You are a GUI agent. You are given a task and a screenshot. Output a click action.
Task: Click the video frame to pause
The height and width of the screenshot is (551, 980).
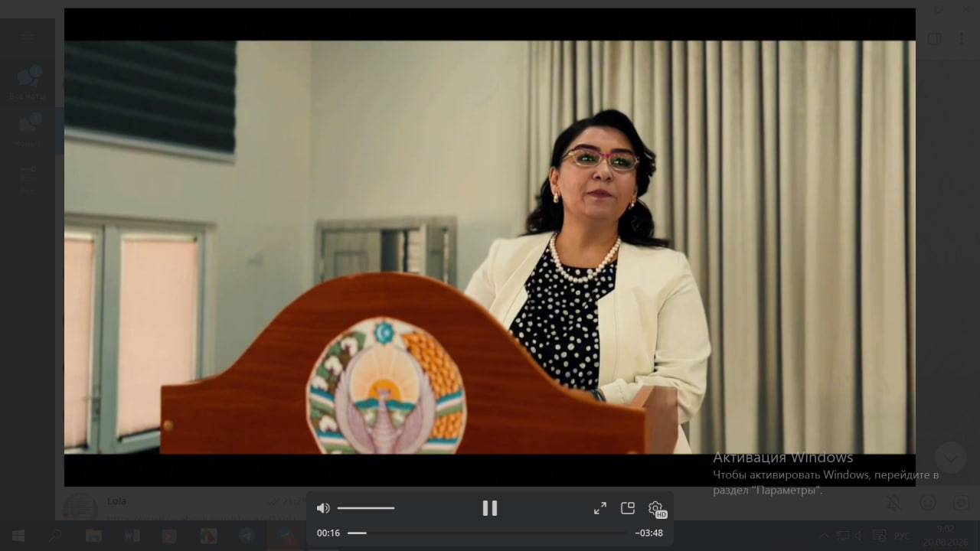click(490, 247)
